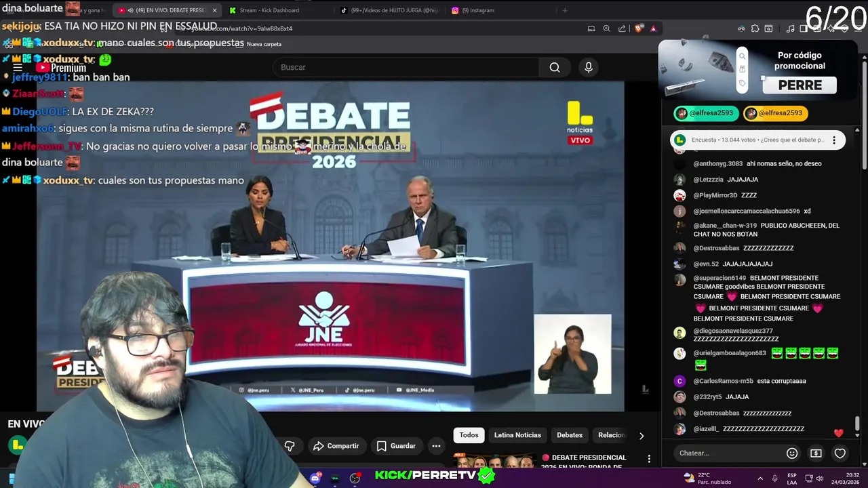Click the Compartir share button
This screenshot has width=868, height=488.
(336, 446)
